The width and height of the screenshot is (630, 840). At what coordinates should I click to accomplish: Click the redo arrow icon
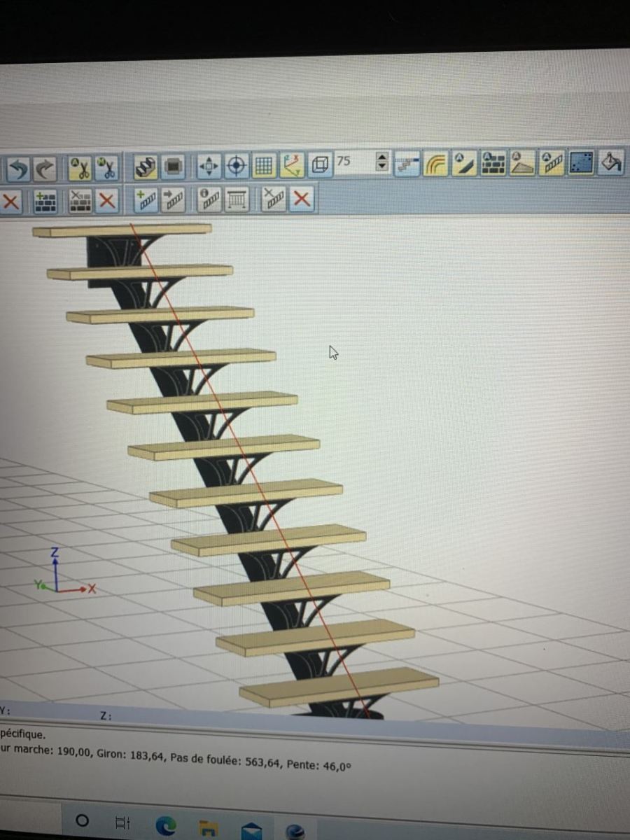pos(45,169)
